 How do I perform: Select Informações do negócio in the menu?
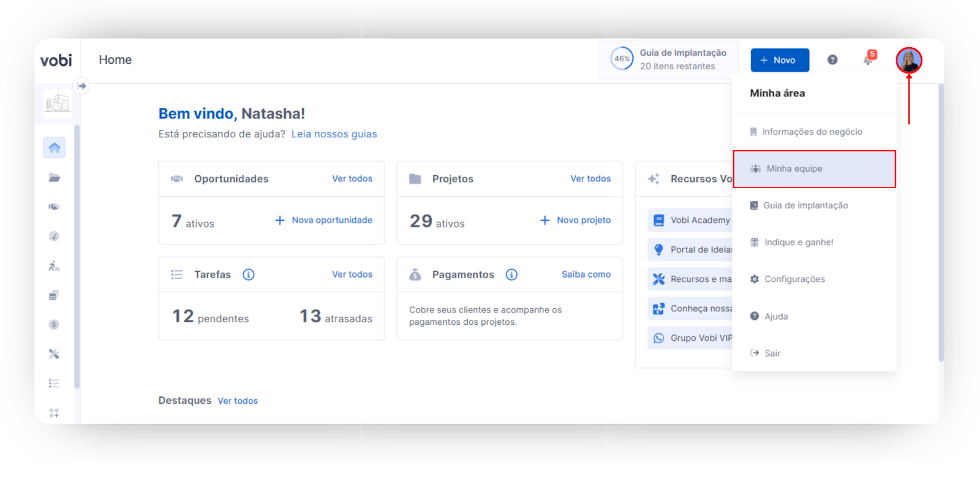click(815, 132)
